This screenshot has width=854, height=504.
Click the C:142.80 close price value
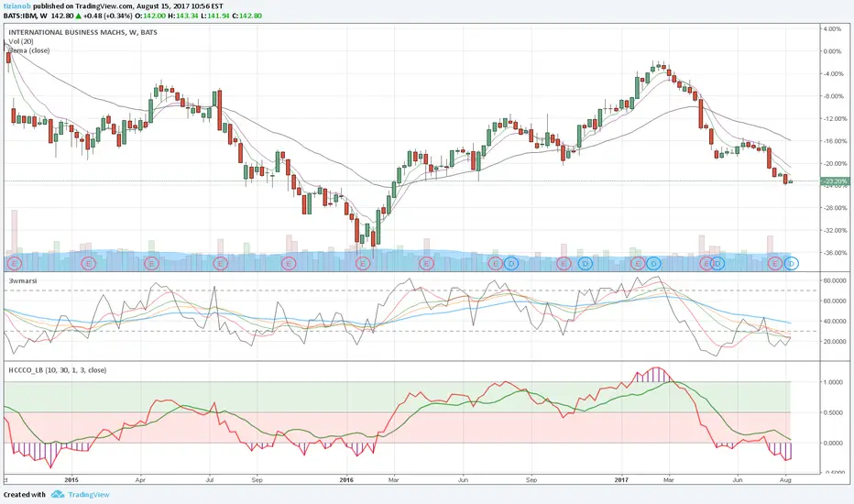246,16
